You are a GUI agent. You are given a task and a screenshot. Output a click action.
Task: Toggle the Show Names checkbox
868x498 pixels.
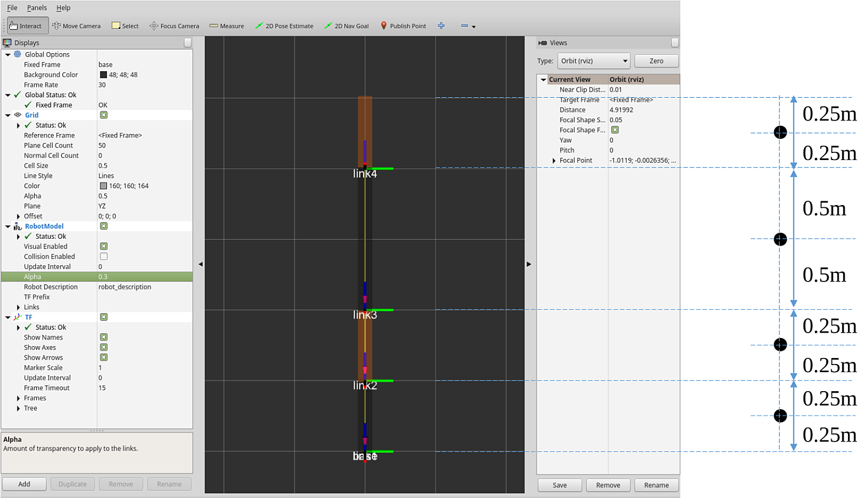tap(104, 337)
